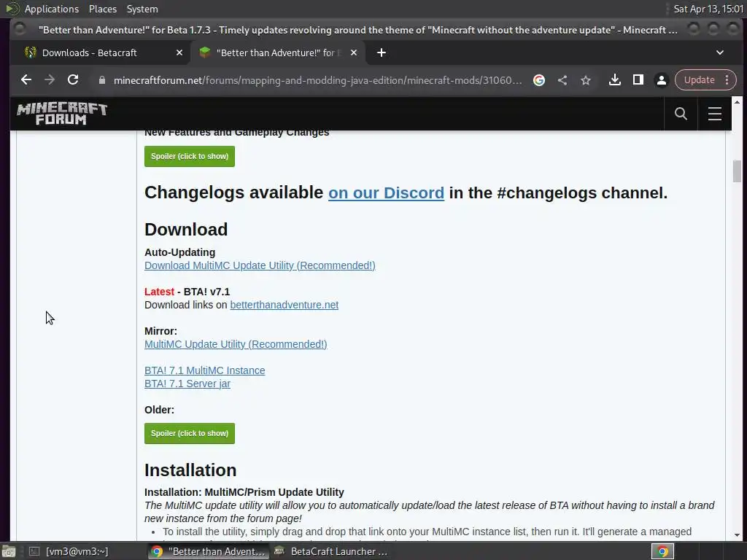Reload the current page
This screenshot has width=747, height=560.
pyautogui.click(x=73, y=80)
